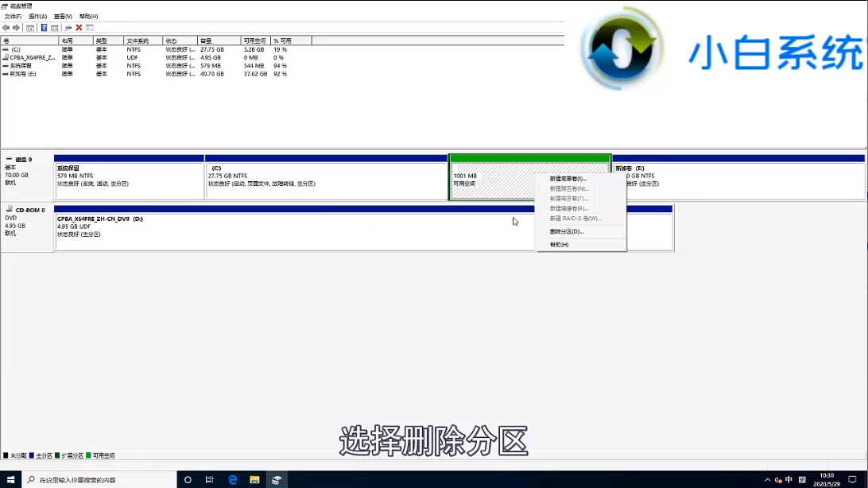Open the 文件(F) menu
868x488 pixels.
[x=13, y=17]
